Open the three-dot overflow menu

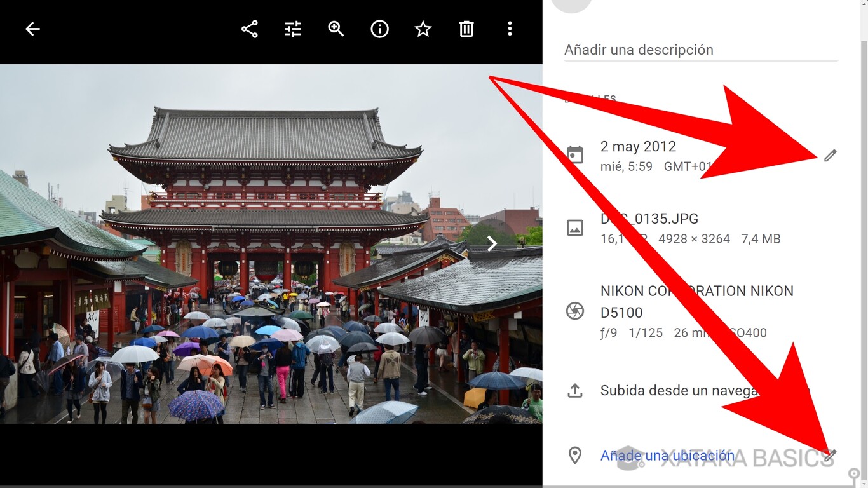510,29
